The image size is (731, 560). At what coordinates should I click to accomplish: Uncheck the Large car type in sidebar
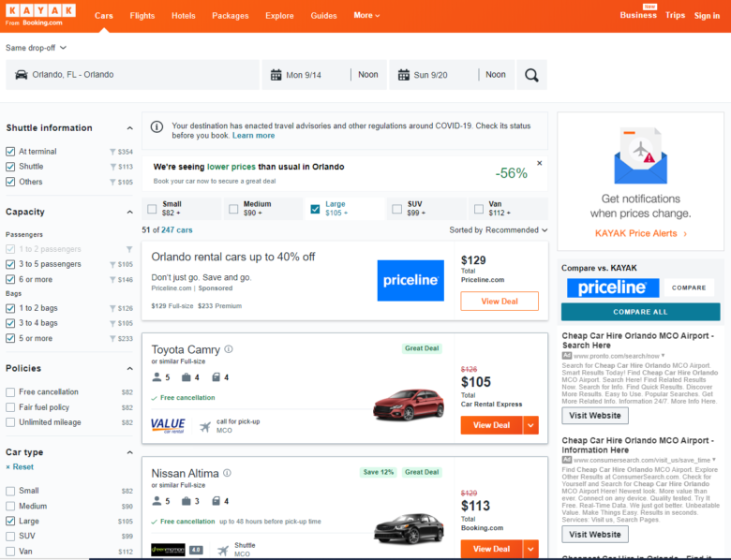10,521
